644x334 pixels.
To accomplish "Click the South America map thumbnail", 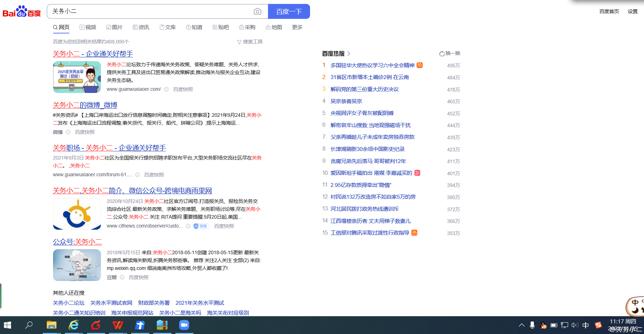I will pyautogui.click(x=77, y=265).
